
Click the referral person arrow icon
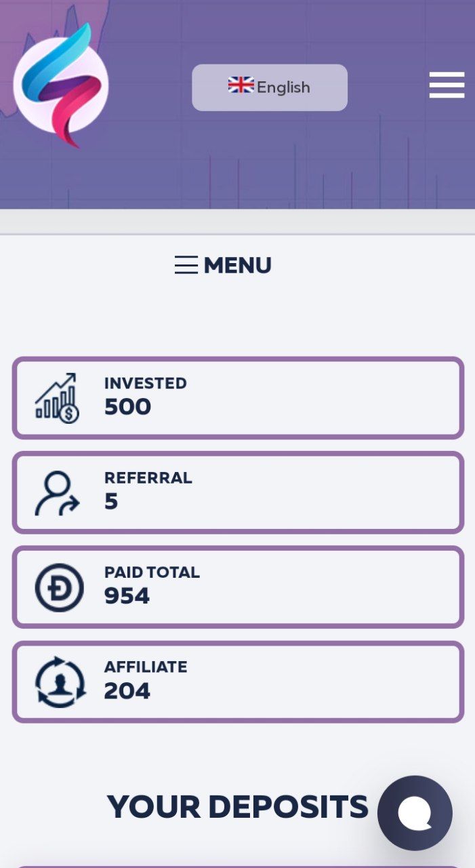point(58,493)
